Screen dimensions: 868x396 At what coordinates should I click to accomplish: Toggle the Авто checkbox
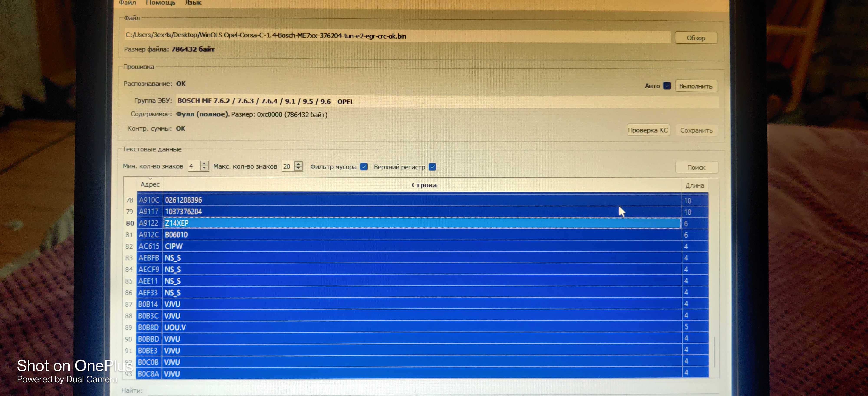667,86
